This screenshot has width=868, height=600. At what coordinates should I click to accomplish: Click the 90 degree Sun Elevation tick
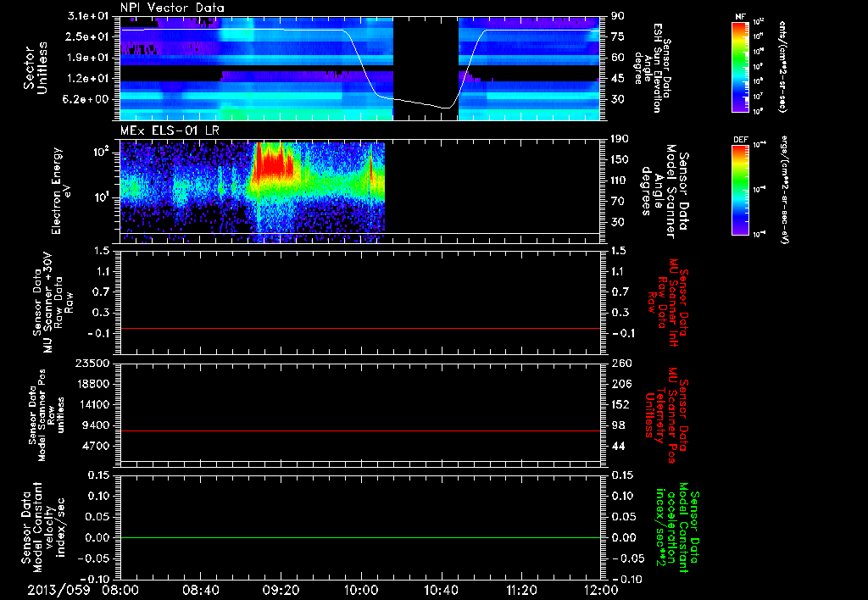[x=618, y=16]
